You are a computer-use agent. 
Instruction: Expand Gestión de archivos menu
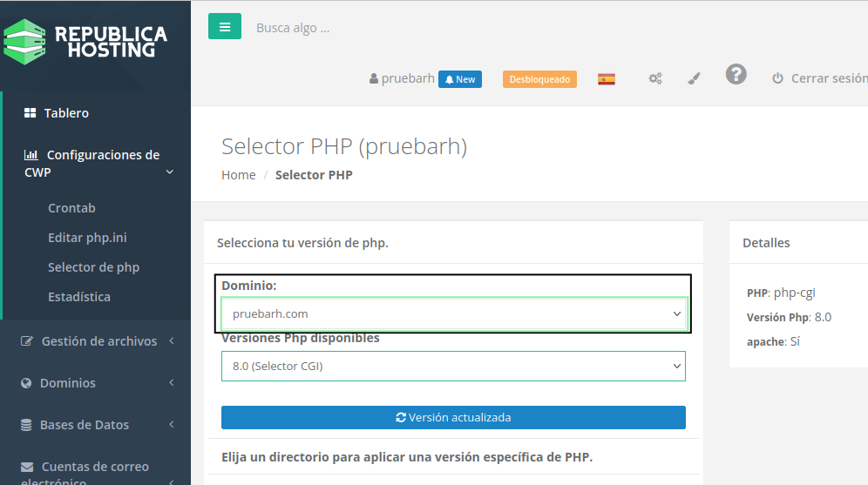pos(98,341)
